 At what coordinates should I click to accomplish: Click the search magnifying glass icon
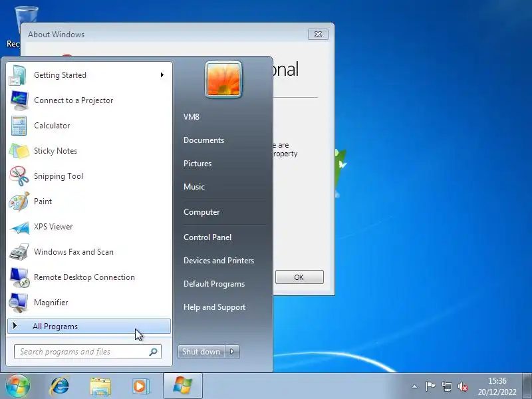pyautogui.click(x=154, y=352)
